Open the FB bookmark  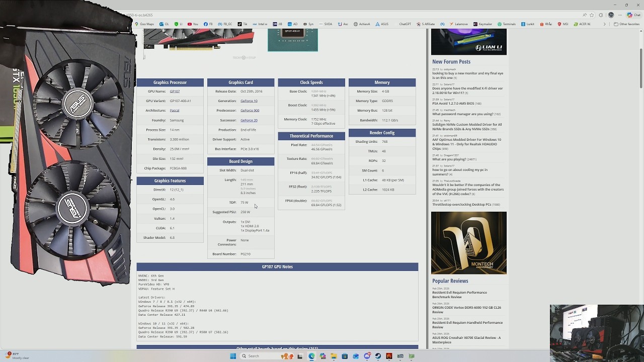pos(208,24)
